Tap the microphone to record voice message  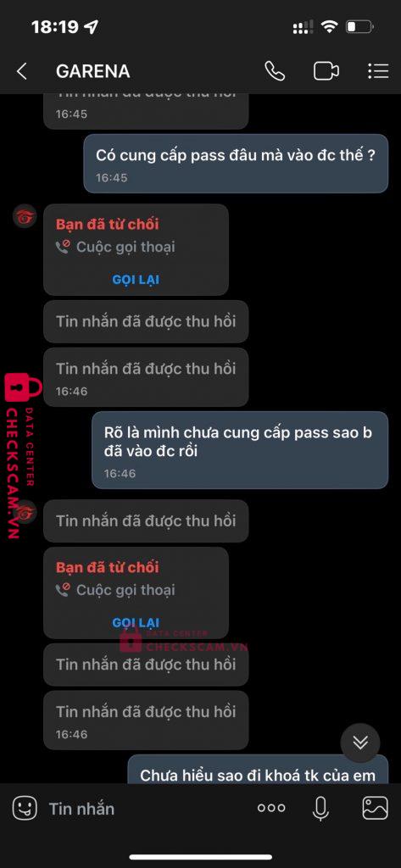pyautogui.click(x=320, y=809)
